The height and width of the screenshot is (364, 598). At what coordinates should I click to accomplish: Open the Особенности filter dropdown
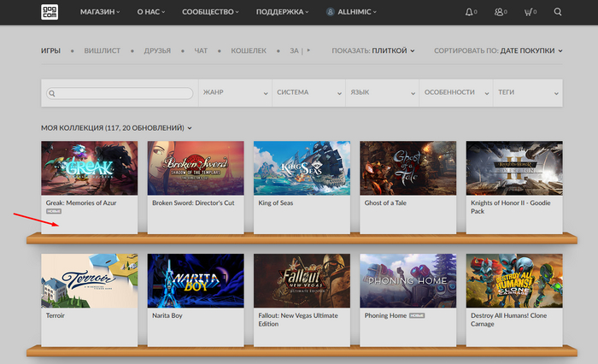click(x=454, y=92)
